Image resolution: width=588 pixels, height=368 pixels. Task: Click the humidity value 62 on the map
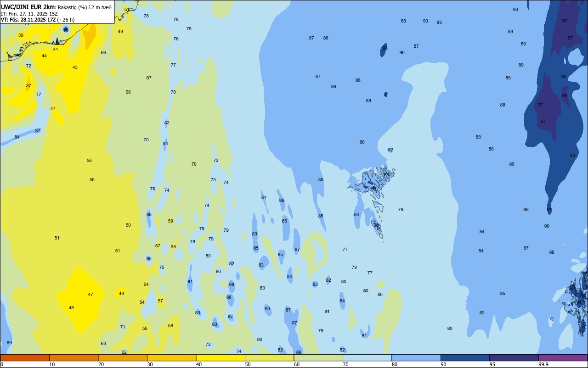pyautogui.click(x=124, y=352)
